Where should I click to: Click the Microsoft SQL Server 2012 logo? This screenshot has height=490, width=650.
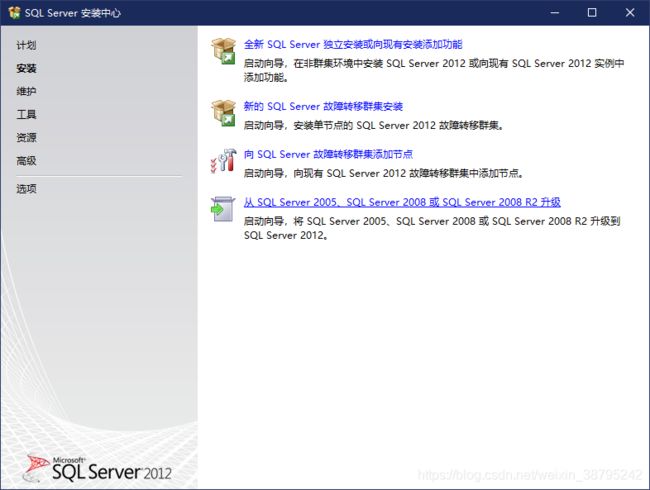[x=98, y=469]
